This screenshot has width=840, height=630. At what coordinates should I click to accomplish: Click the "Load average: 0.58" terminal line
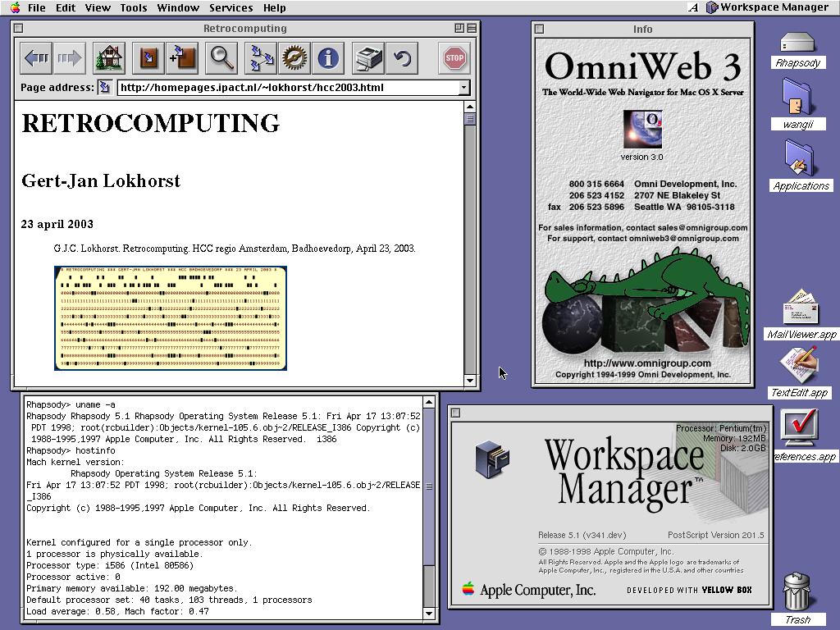point(117,611)
